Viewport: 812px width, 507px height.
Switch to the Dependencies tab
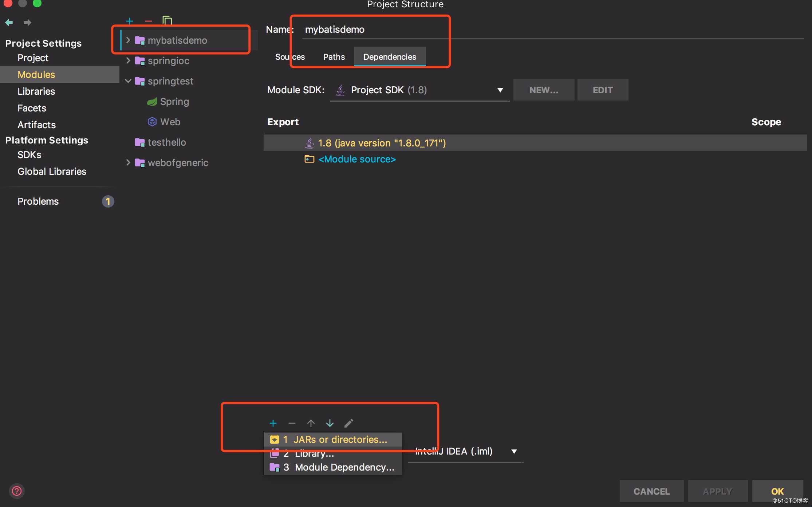coord(390,57)
